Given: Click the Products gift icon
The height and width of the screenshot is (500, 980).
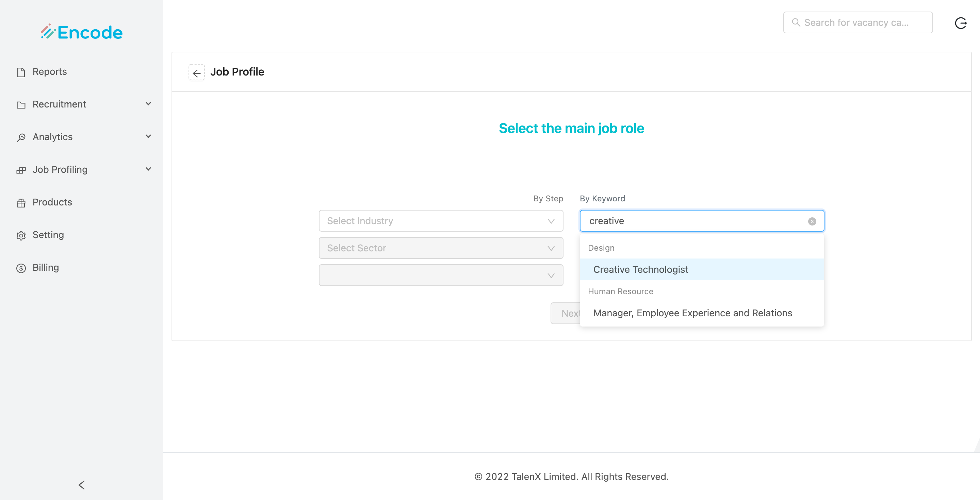Looking at the screenshot, I should 21,203.
